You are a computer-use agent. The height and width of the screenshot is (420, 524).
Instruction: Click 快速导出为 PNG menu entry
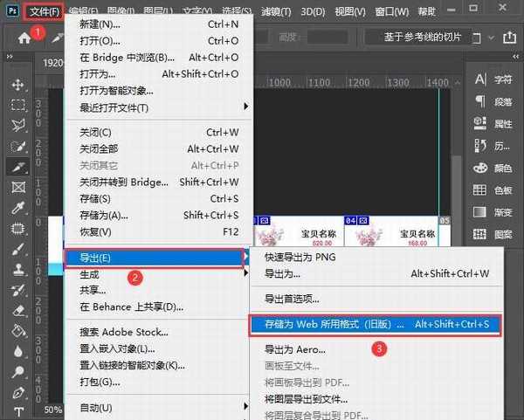coord(301,257)
